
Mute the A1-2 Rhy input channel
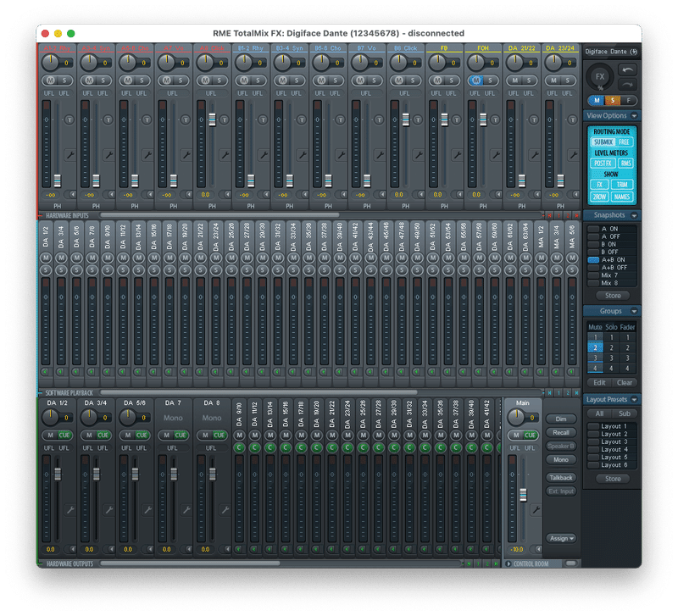point(51,80)
